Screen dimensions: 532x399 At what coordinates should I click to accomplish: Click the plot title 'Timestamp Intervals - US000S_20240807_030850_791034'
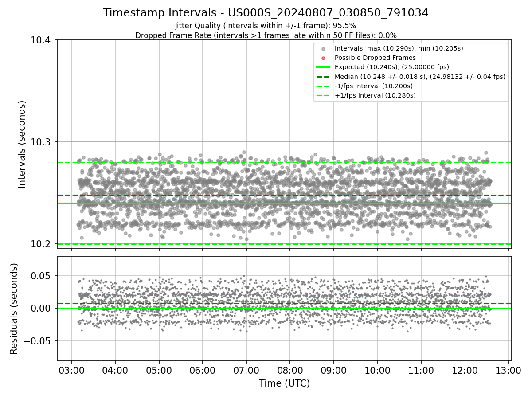click(266, 13)
